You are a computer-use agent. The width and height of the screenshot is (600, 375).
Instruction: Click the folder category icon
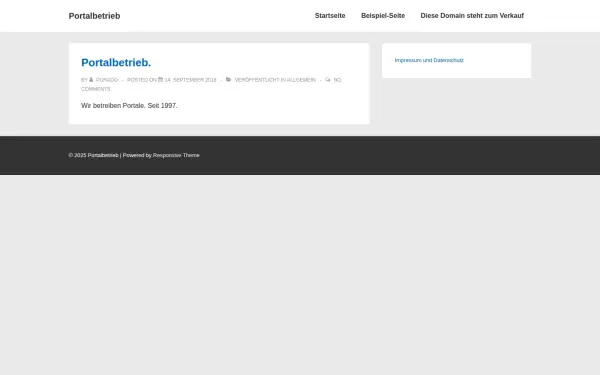(x=228, y=80)
